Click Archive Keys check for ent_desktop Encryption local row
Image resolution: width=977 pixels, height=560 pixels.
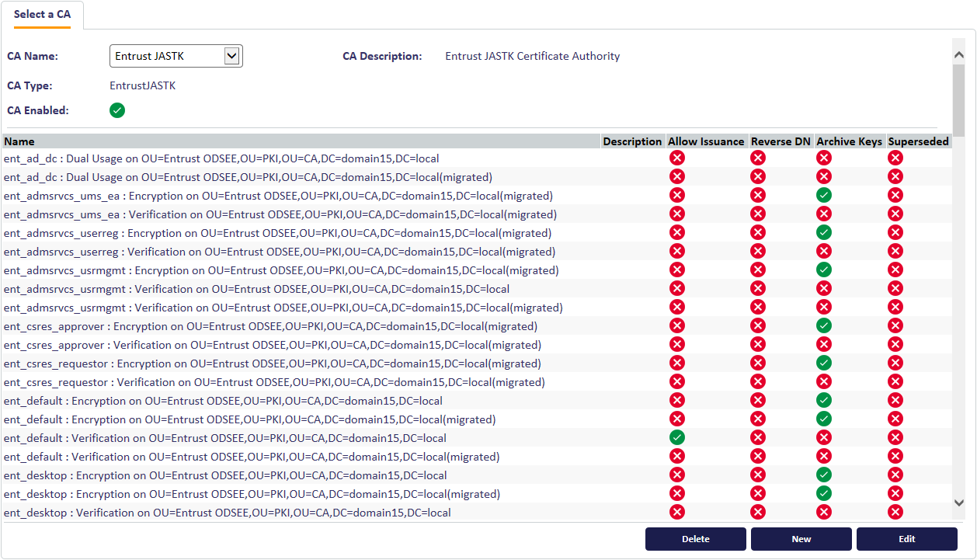click(x=824, y=475)
